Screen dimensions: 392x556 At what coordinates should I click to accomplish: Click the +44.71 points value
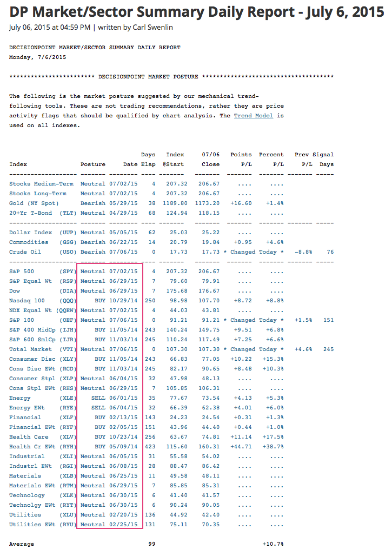click(x=241, y=447)
